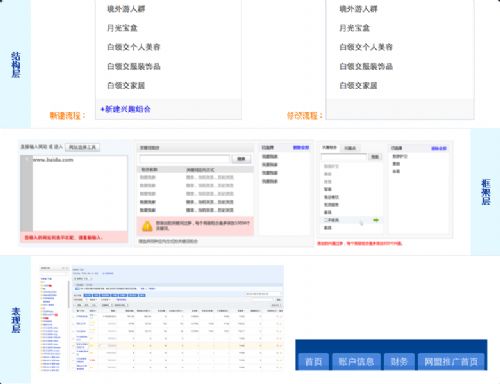Select 月光宝盒 in the right list
The image size is (500, 384).
(355, 28)
